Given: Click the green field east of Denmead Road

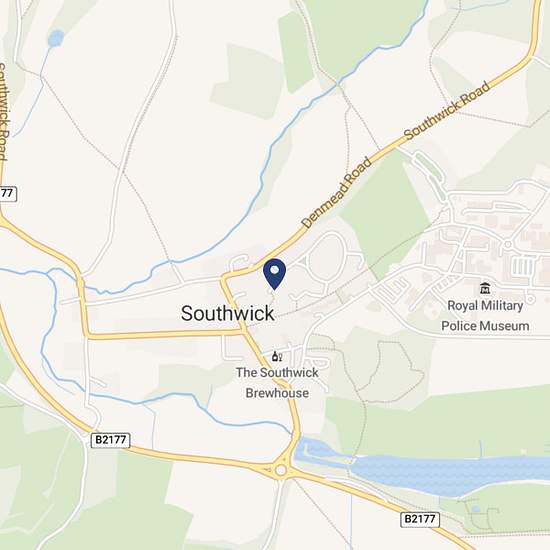Looking at the screenshot, I should coord(388,210).
